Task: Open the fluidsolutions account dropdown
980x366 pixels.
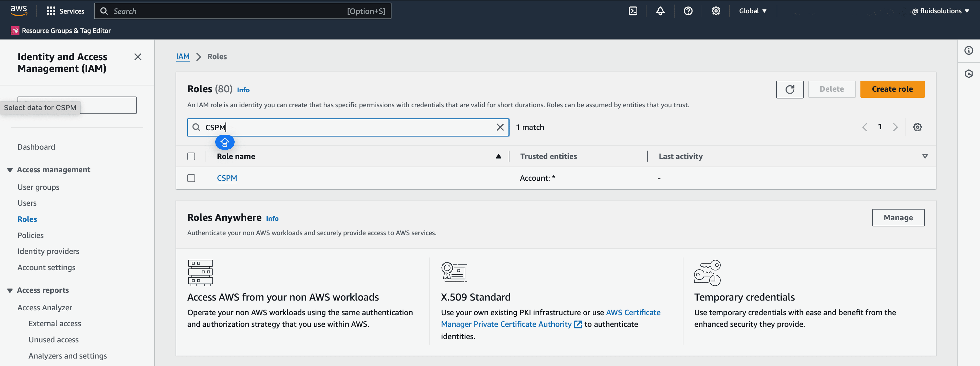Action: (940, 11)
